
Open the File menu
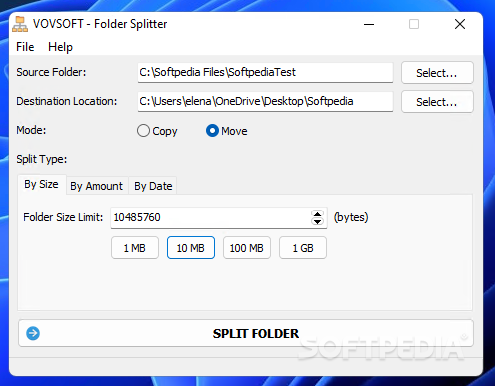tap(25, 47)
